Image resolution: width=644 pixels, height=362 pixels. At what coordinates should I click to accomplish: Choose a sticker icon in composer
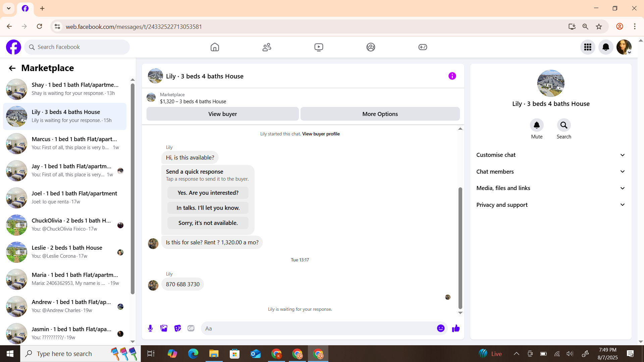(x=177, y=328)
